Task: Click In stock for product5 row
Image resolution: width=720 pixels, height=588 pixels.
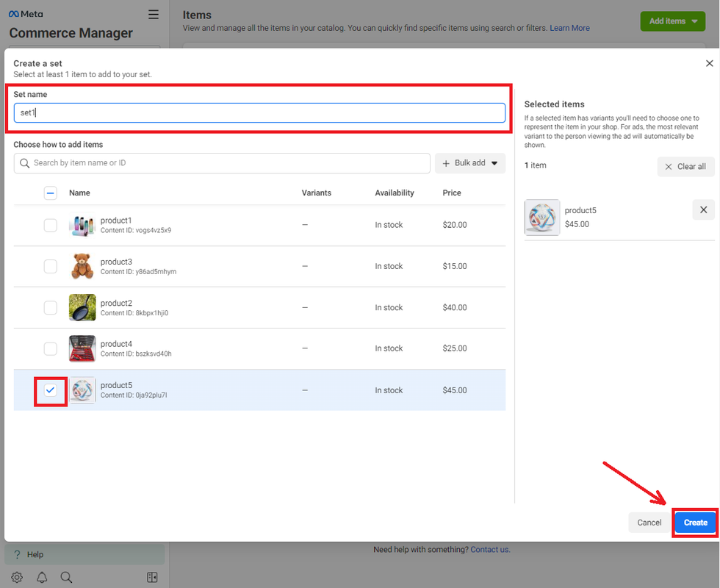Action: click(389, 390)
